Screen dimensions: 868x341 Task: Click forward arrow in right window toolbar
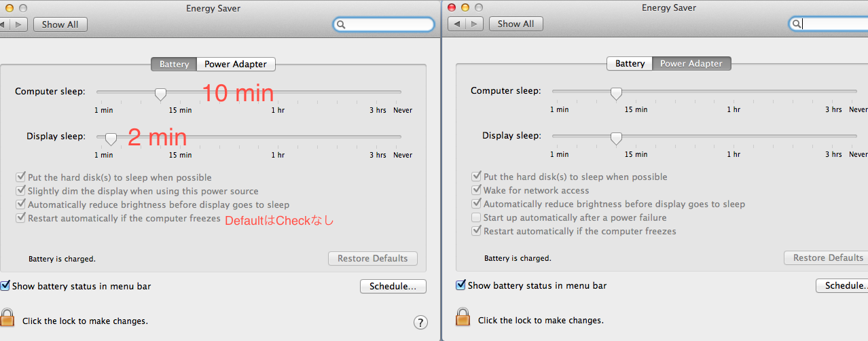click(x=474, y=24)
